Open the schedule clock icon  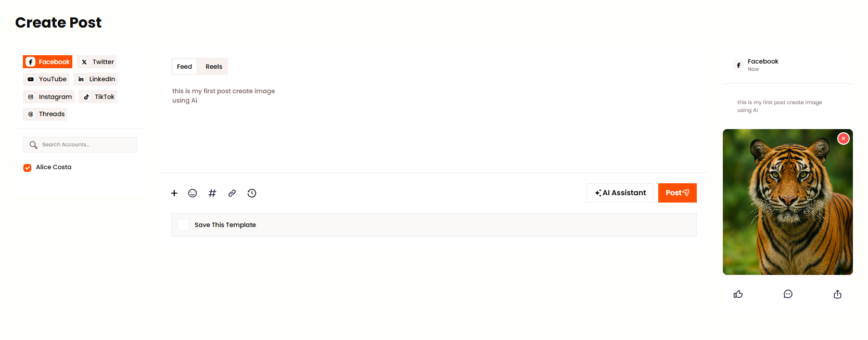[252, 193]
